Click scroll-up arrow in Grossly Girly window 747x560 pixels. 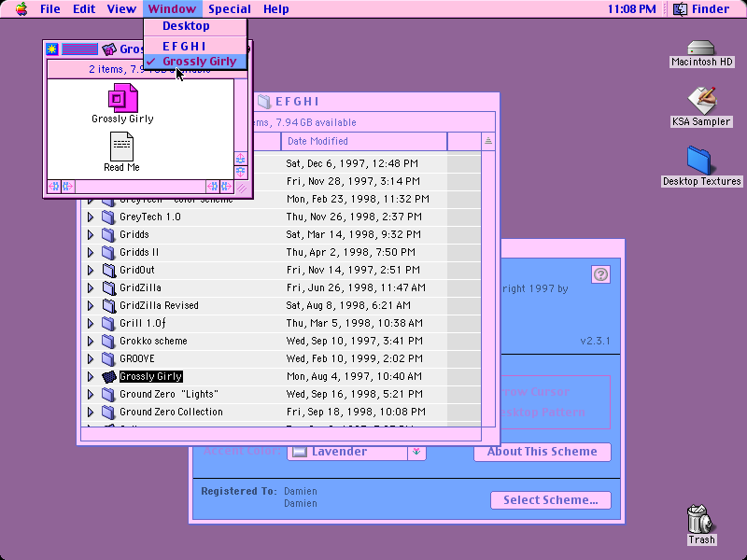(241, 158)
